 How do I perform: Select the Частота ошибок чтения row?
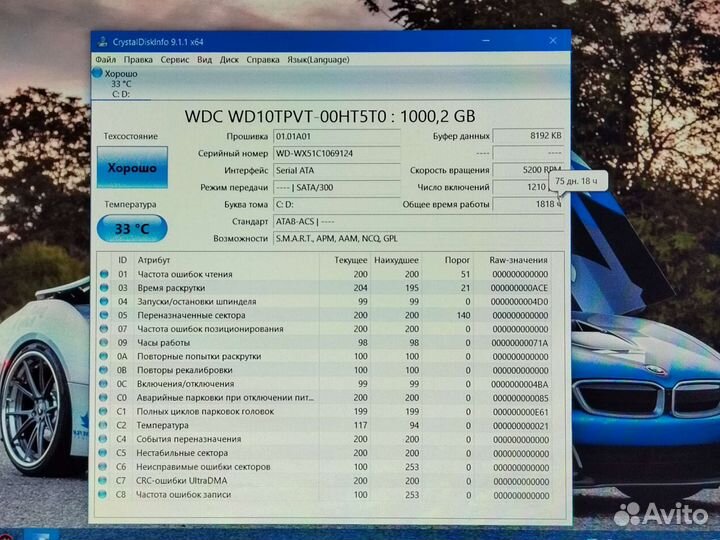tap(324, 274)
